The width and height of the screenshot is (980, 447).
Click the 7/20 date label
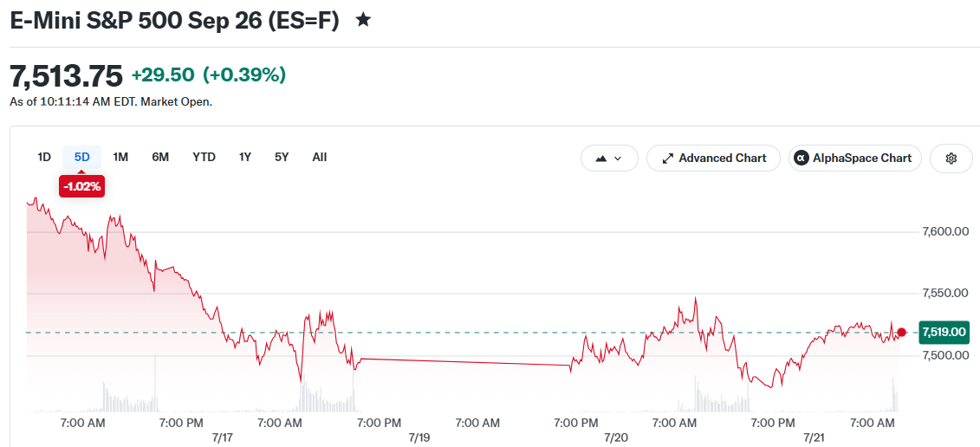618,437
